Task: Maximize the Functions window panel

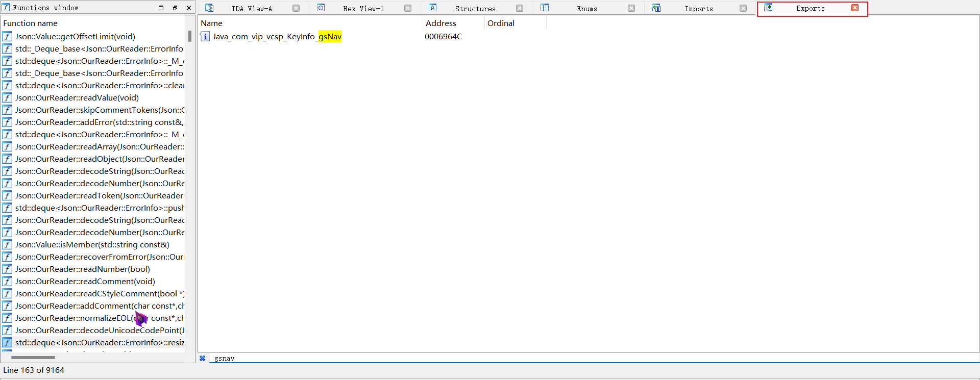Action: point(161,8)
